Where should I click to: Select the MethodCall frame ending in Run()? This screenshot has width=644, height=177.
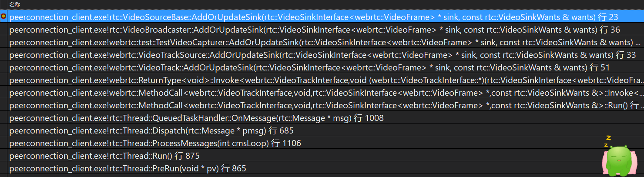(326, 105)
